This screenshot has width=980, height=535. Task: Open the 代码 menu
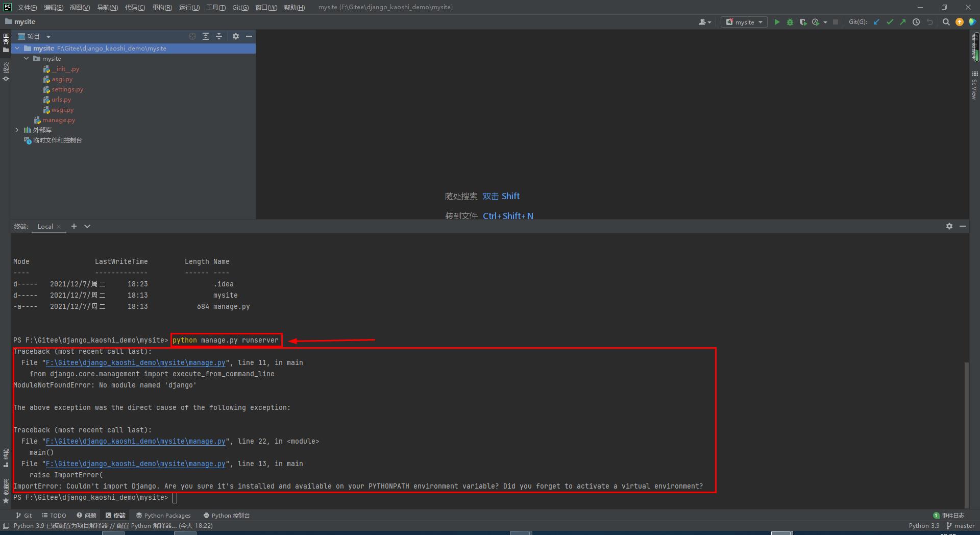[135, 7]
